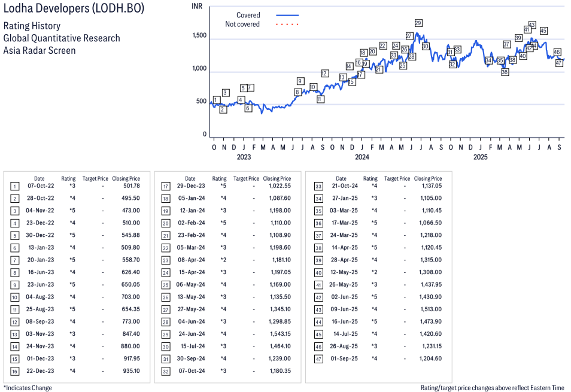Image resolution: width=571 pixels, height=392 pixels.
Task: Click the closing price 1,513.00
Action: (x=431, y=309)
